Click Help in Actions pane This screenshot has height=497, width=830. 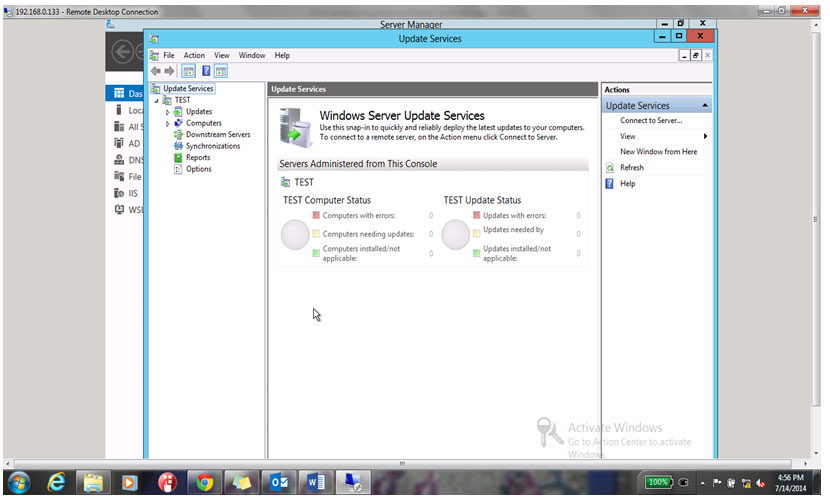(628, 184)
